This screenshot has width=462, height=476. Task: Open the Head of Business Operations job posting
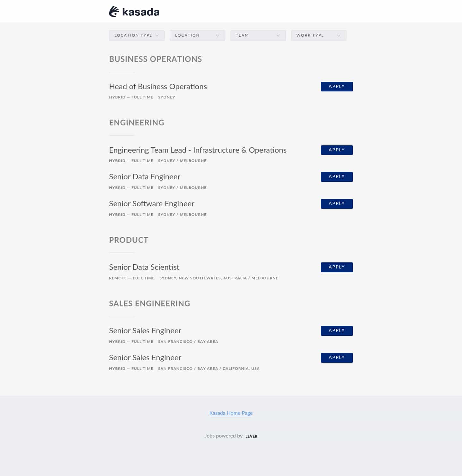click(x=158, y=87)
